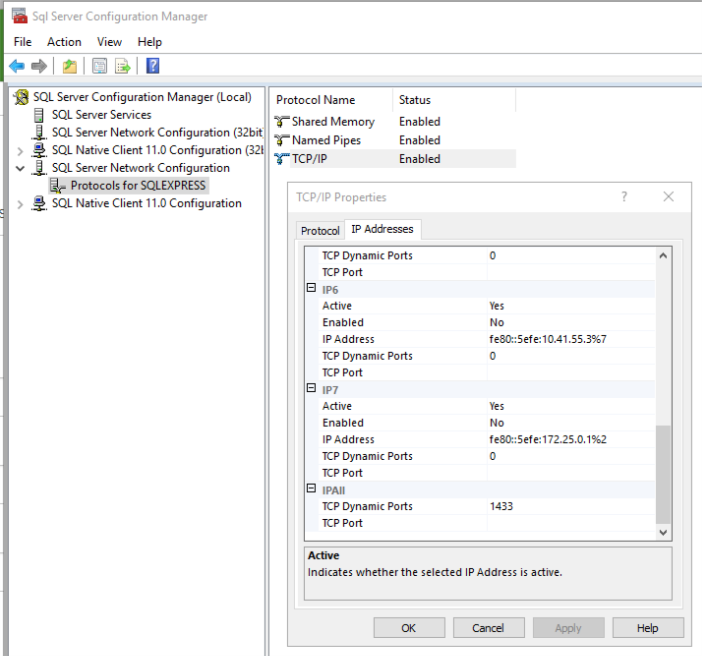Collapse the IP6 section
The width and height of the screenshot is (702, 656).
coord(311,287)
